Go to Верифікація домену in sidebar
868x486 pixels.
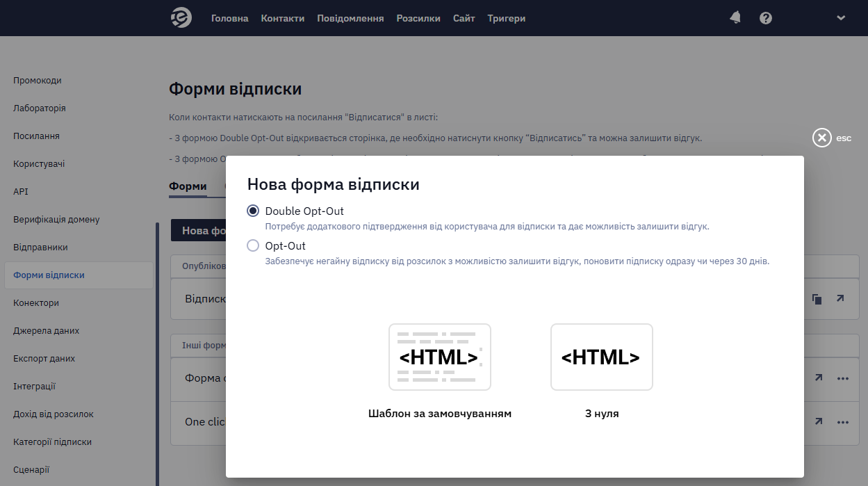pyautogui.click(x=56, y=220)
